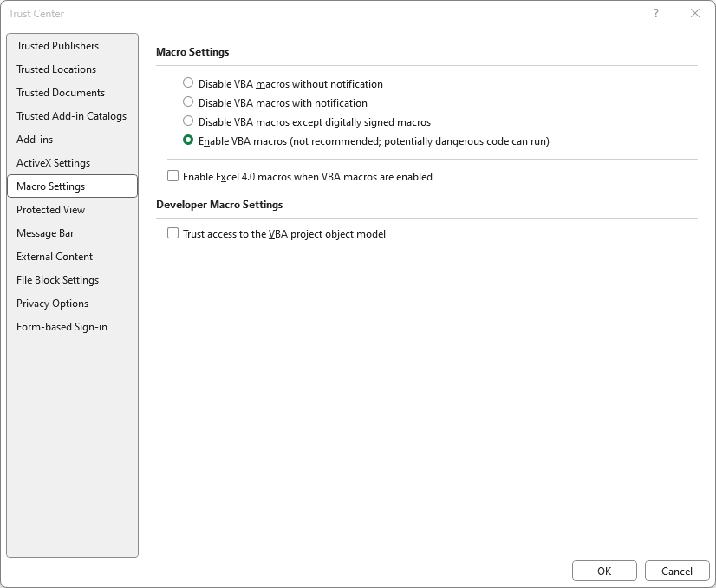Open the Trusted Publishers section
The width and height of the screenshot is (716, 588).
point(57,46)
